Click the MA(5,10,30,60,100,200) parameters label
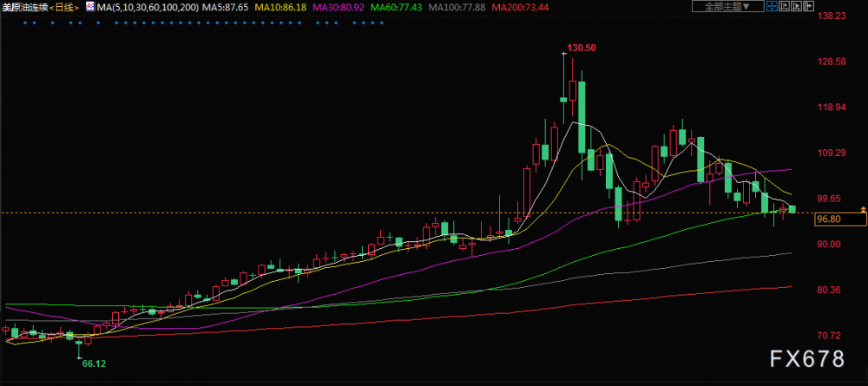Viewport: 868px width, 386px height. (x=148, y=7)
